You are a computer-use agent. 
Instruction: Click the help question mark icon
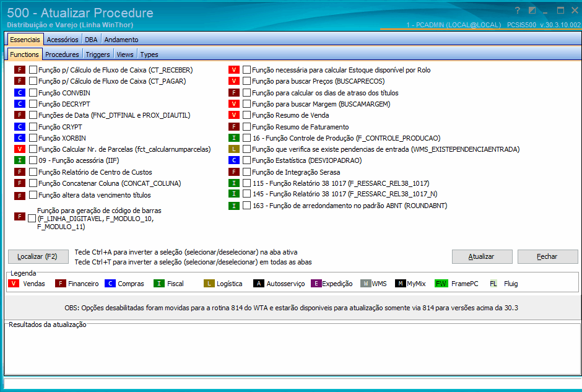(518, 11)
